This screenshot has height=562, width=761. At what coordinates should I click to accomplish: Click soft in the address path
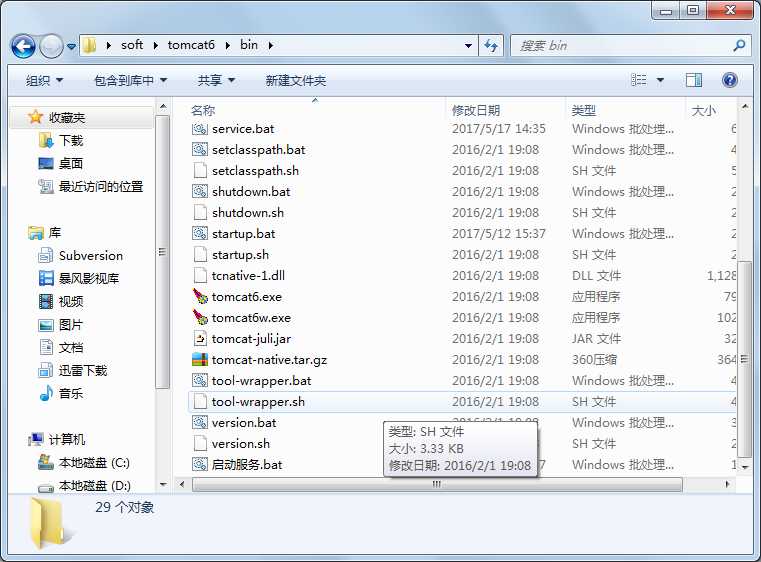[132, 45]
